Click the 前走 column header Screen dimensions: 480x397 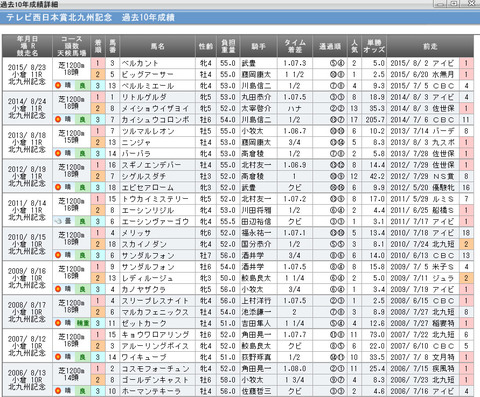pyautogui.click(x=430, y=46)
